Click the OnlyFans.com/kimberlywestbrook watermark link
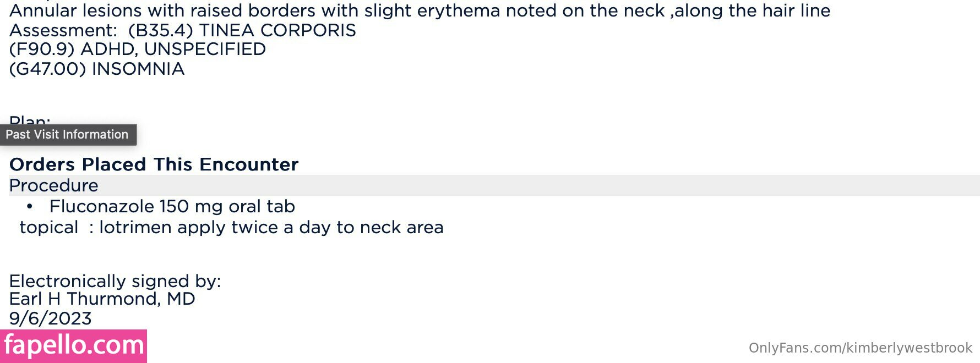This screenshot has height=363, width=980. click(x=860, y=348)
